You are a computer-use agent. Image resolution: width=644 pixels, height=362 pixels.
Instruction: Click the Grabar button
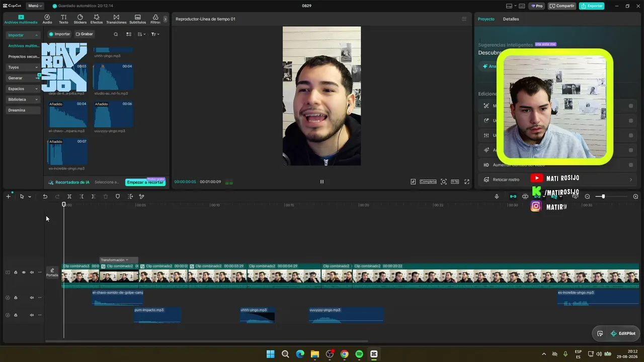(x=84, y=34)
